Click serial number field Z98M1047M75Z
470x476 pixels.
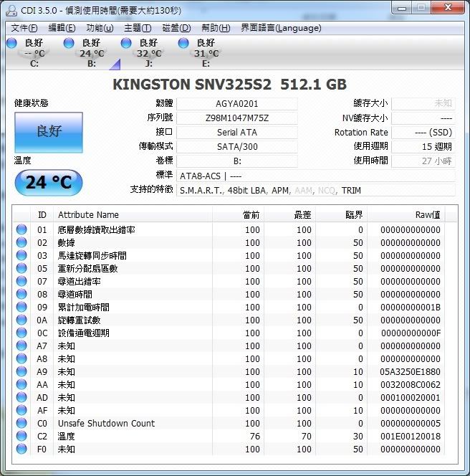tap(237, 118)
